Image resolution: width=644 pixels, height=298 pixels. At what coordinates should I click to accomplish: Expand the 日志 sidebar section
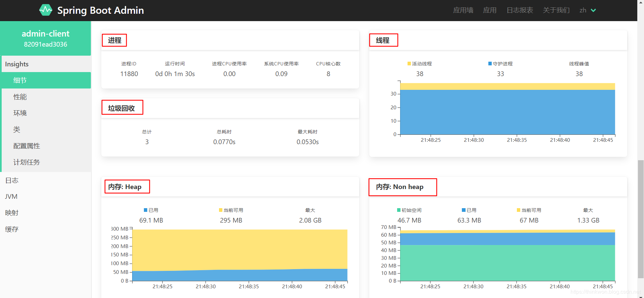pyautogui.click(x=12, y=180)
